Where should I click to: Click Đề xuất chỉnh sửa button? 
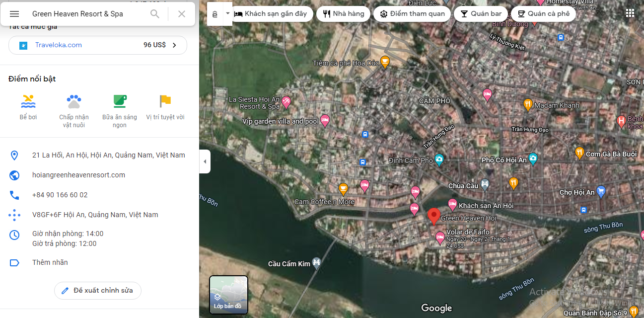[98, 291]
